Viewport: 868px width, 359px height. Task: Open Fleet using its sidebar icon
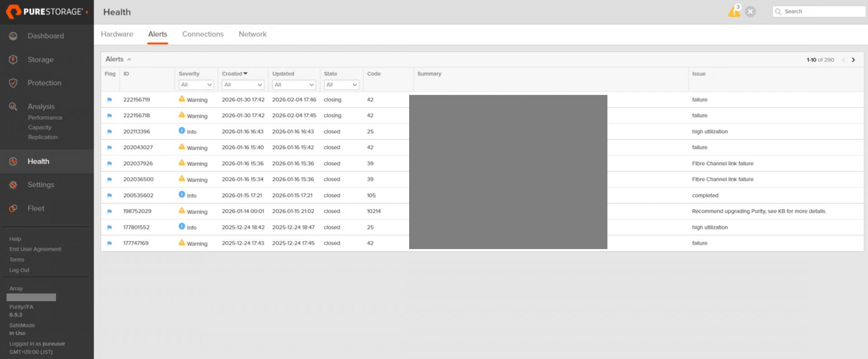click(13, 208)
